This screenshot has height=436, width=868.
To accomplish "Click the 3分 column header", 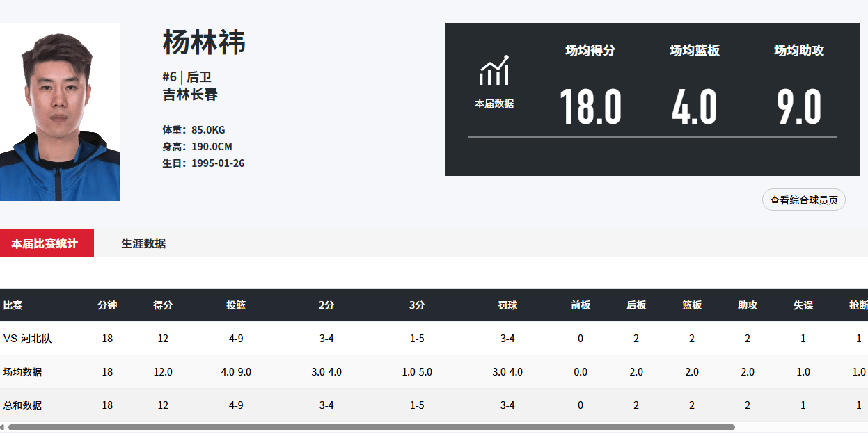I will (417, 305).
